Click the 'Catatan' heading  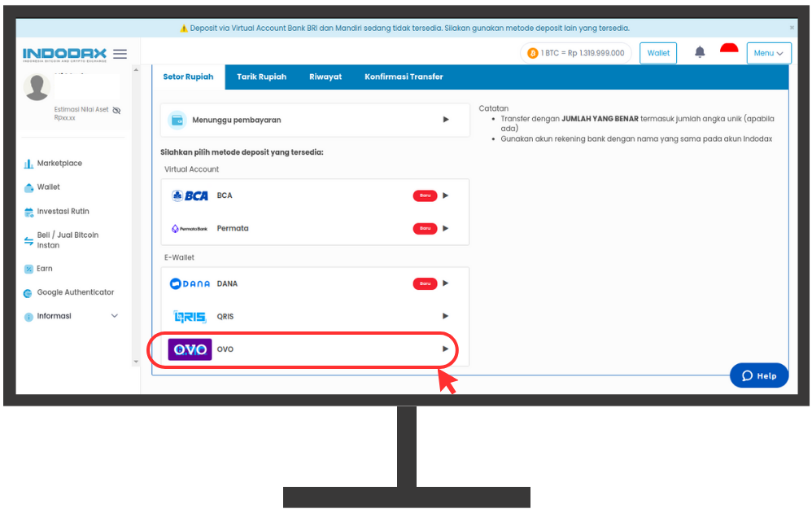tap(494, 108)
